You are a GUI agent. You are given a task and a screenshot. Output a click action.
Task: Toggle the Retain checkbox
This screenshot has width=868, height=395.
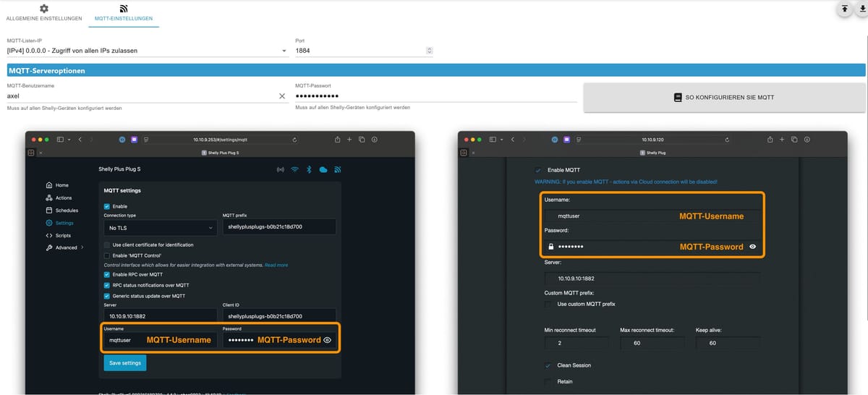coord(548,381)
